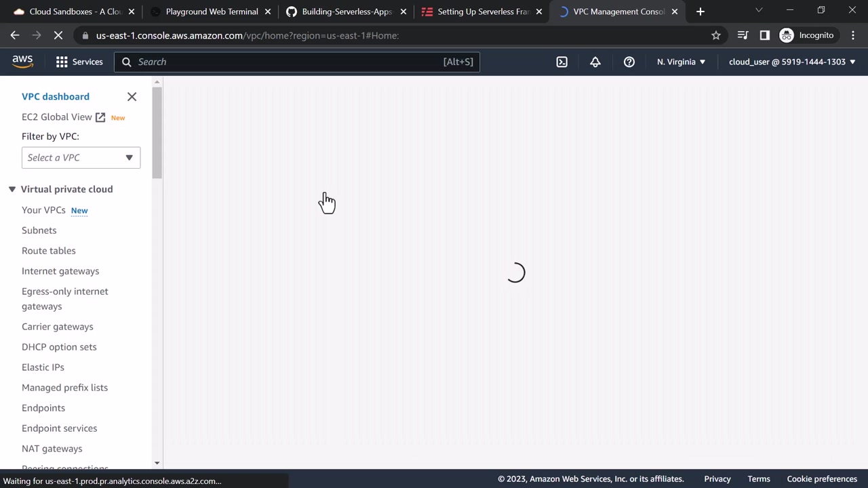The image size is (868, 488).
Task: Close the Cloud Sandboxes tab
Action: pyautogui.click(x=132, y=12)
